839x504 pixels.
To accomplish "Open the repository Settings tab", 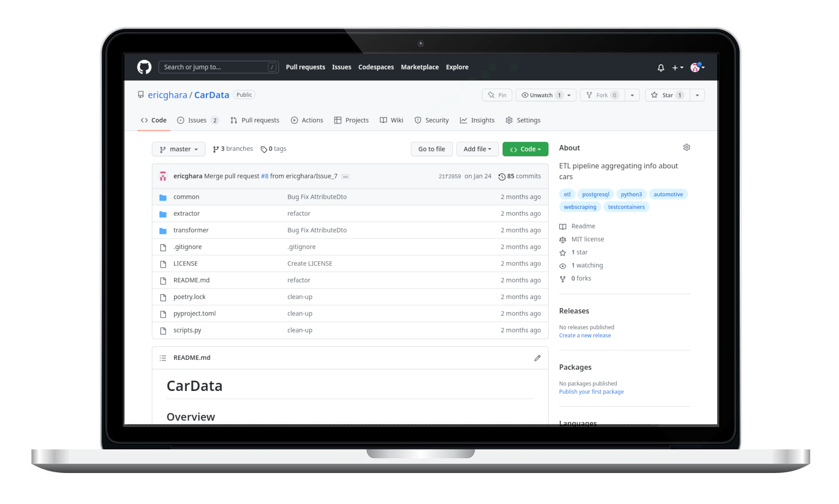I will (523, 120).
